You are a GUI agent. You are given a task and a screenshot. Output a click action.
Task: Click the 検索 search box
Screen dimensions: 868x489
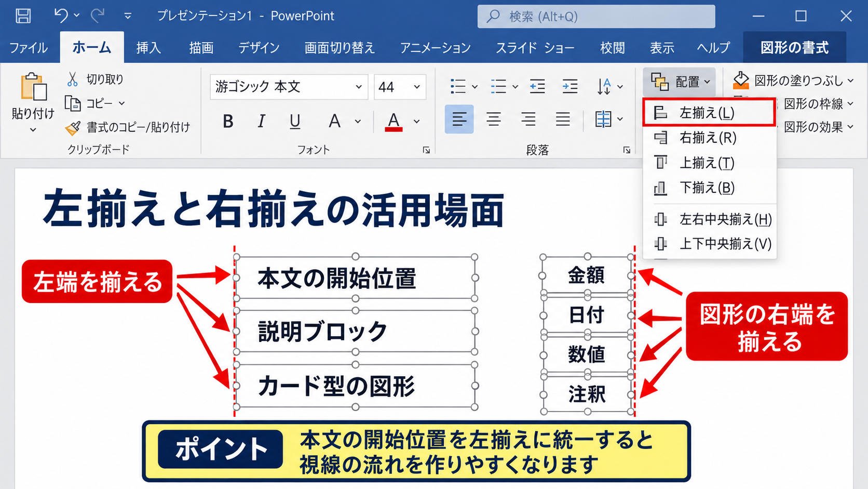point(596,16)
